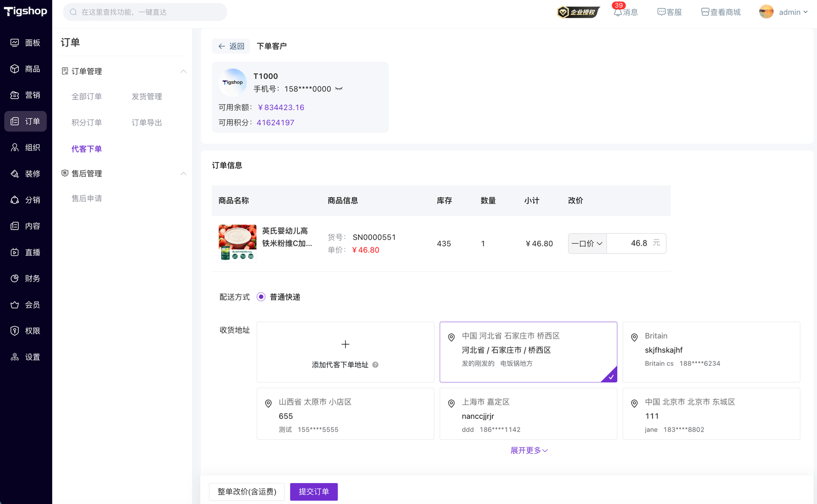Open the 一口价 price type dropdown

coord(587,243)
